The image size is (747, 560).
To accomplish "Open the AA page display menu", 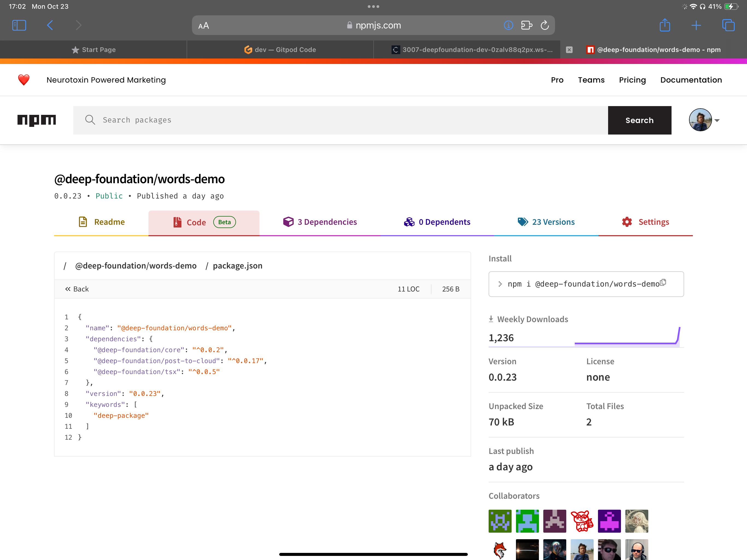I will tap(203, 25).
